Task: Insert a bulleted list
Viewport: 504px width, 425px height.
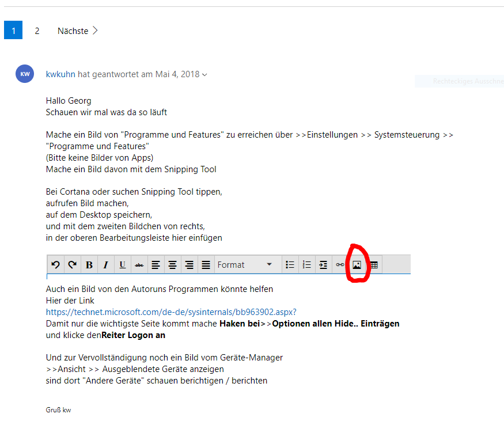Action: point(290,264)
